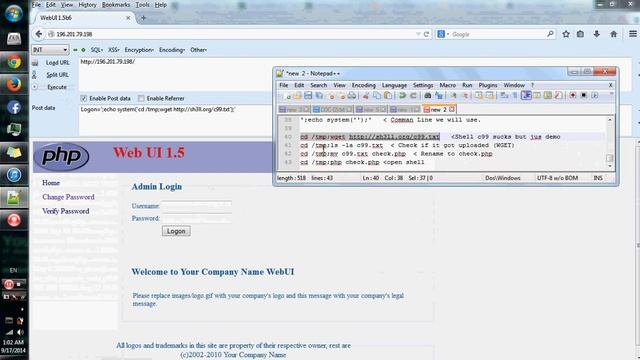The image size is (640, 360).
Task: Click the Facebook icon in taskbar
Action: (x=14, y=107)
